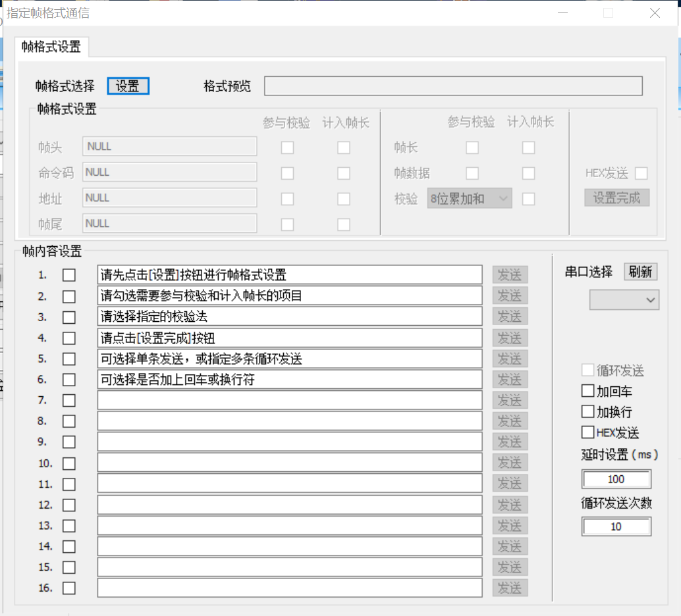
Task: Check the checkbox for frame row 2
Action: (69, 297)
